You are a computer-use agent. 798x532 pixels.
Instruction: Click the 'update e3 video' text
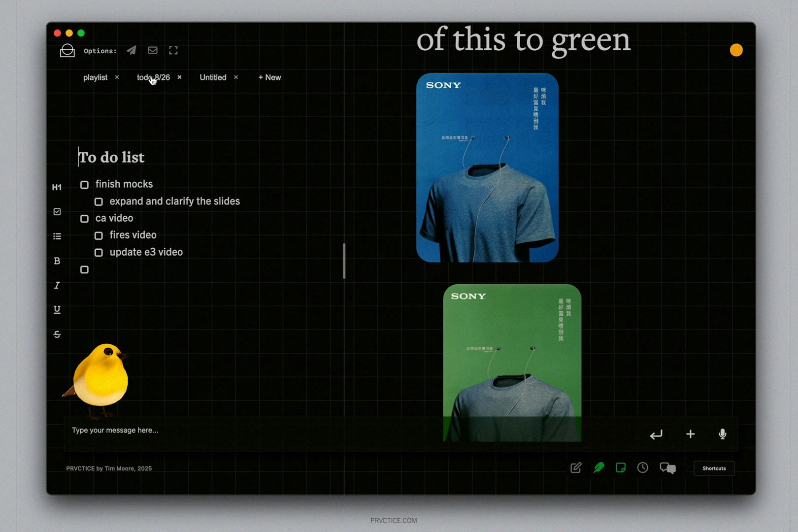[x=146, y=252]
